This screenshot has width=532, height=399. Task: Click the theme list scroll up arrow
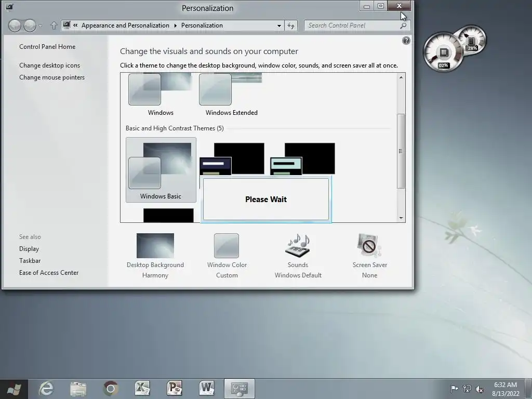[x=401, y=77]
